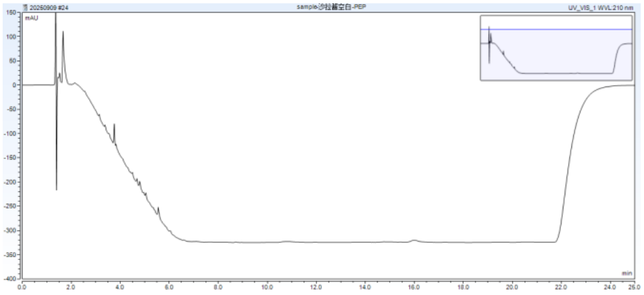Select the small sharp peak near 3.7 min
Image resolution: width=644 pixels, height=295 pixels.
click(x=114, y=125)
